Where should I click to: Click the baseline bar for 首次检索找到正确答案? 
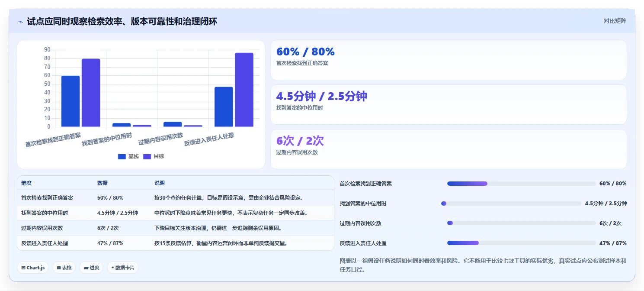[70, 101]
